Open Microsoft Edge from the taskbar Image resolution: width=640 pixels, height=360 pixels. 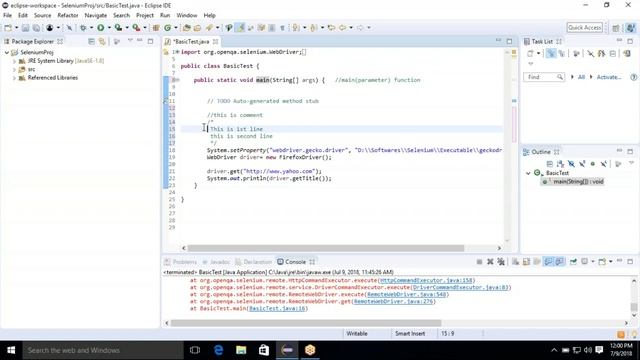click(218, 350)
